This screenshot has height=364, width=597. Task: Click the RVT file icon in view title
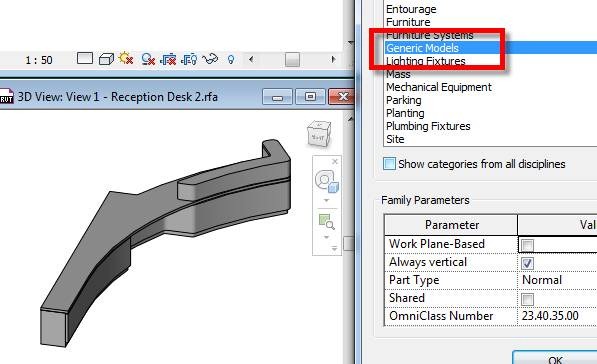coord(6,96)
